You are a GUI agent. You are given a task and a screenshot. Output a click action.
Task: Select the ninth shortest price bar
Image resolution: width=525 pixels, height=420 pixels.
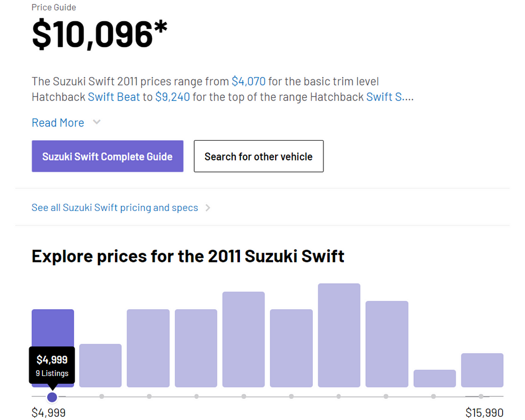[435, 379]
